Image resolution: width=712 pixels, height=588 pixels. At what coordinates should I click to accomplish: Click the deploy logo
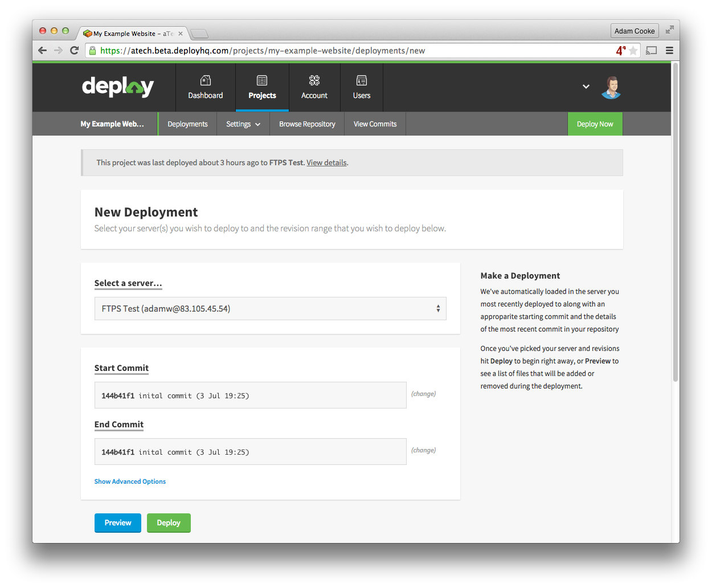(118, 87)
